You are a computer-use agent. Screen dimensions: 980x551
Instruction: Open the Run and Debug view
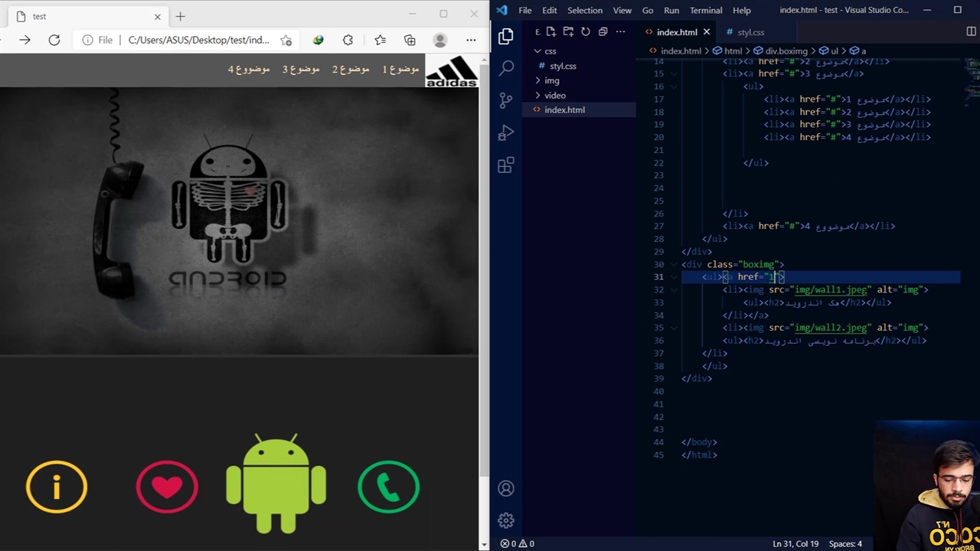pyautogui.click(x=506, y=133)
